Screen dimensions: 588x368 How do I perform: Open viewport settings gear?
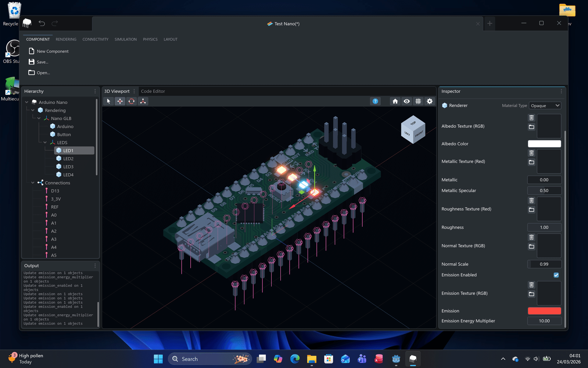[x=430, y=101]
